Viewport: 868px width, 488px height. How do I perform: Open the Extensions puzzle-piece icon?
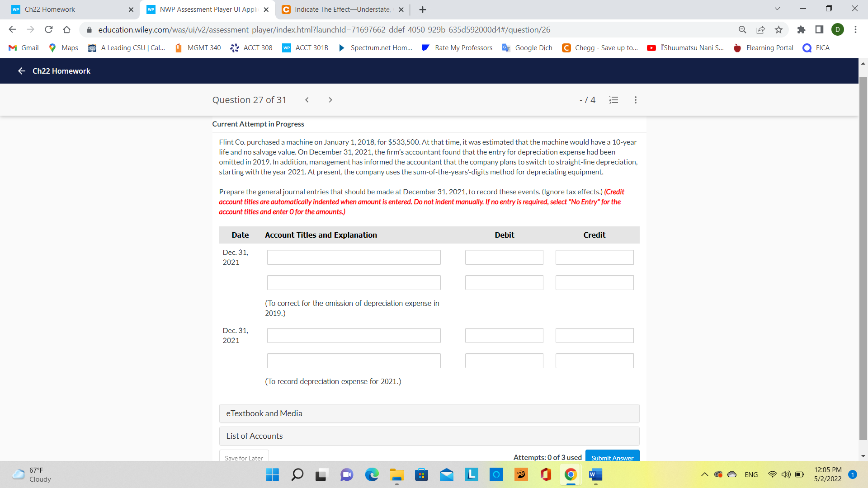point(802,29)
